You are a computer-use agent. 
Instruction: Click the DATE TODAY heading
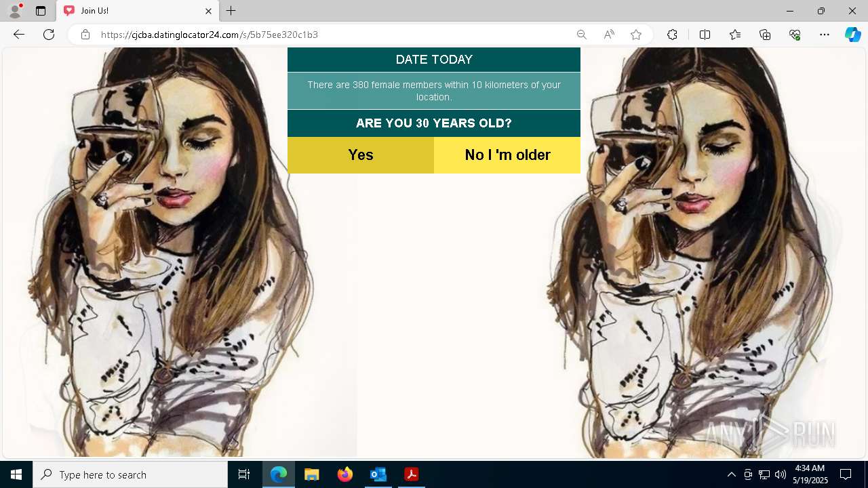434,60
